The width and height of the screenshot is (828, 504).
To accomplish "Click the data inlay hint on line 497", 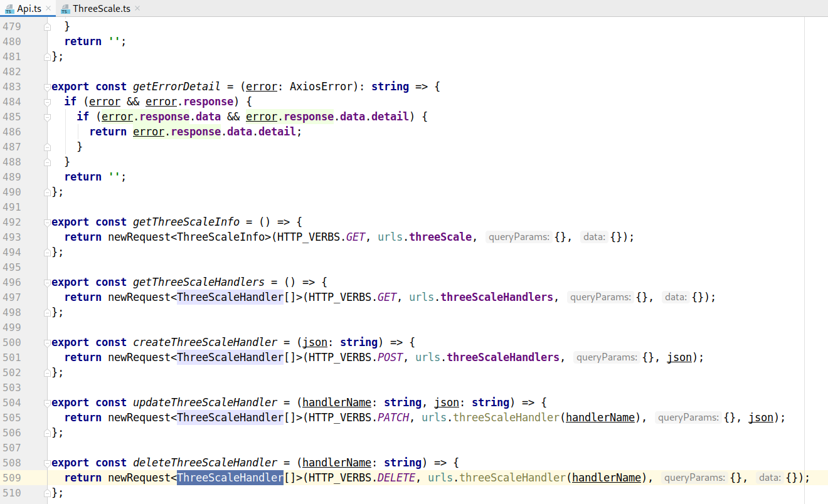I will click(x=675, y=297).
